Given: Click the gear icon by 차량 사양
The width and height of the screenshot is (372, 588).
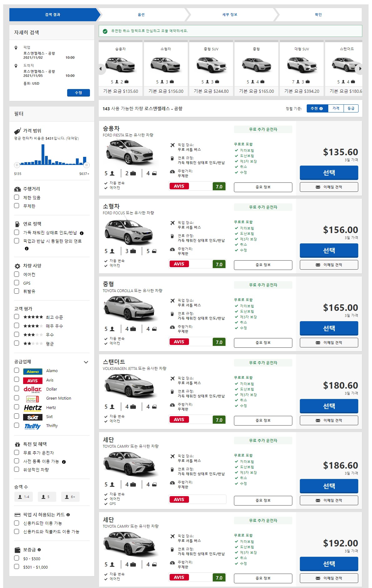Looking at the screenshot, I should tap(17, 266).
